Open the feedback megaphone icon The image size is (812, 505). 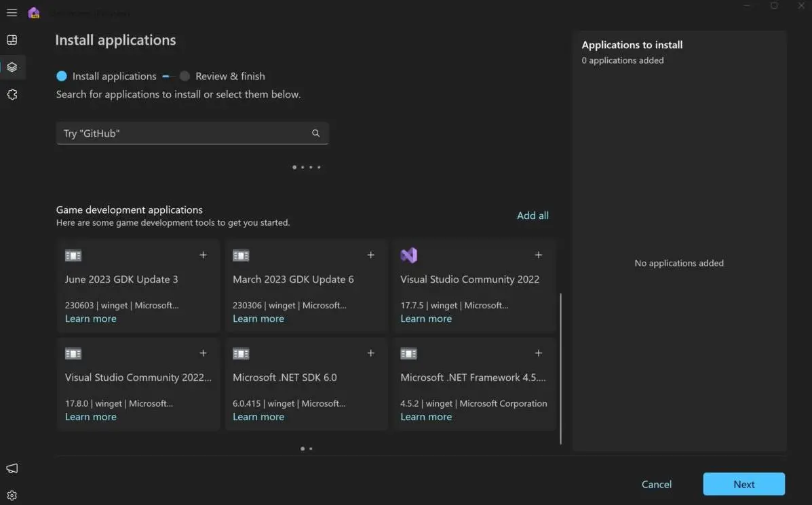(12, 468)
